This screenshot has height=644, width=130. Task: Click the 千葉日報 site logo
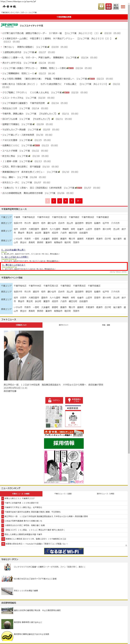coord(10,7)
